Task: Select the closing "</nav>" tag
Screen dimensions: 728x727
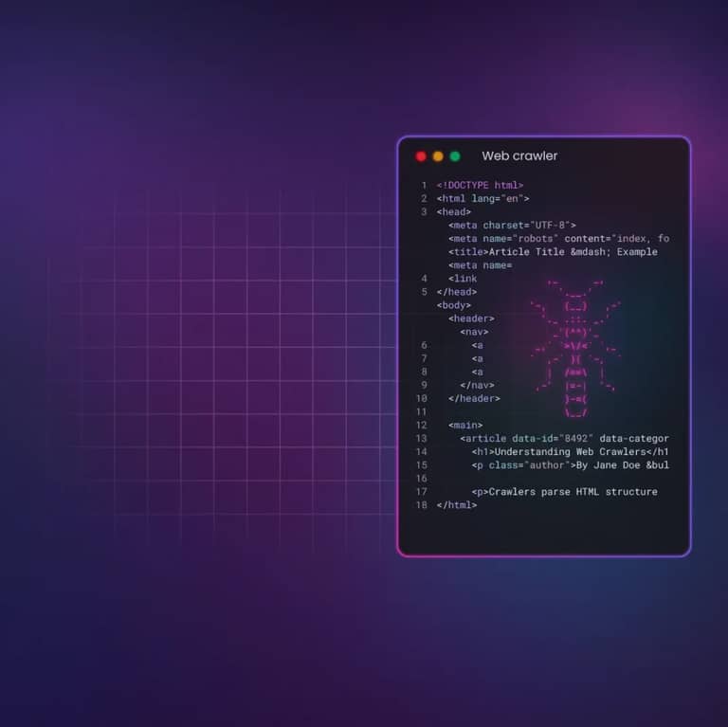Action: click(x=478, y=386)
